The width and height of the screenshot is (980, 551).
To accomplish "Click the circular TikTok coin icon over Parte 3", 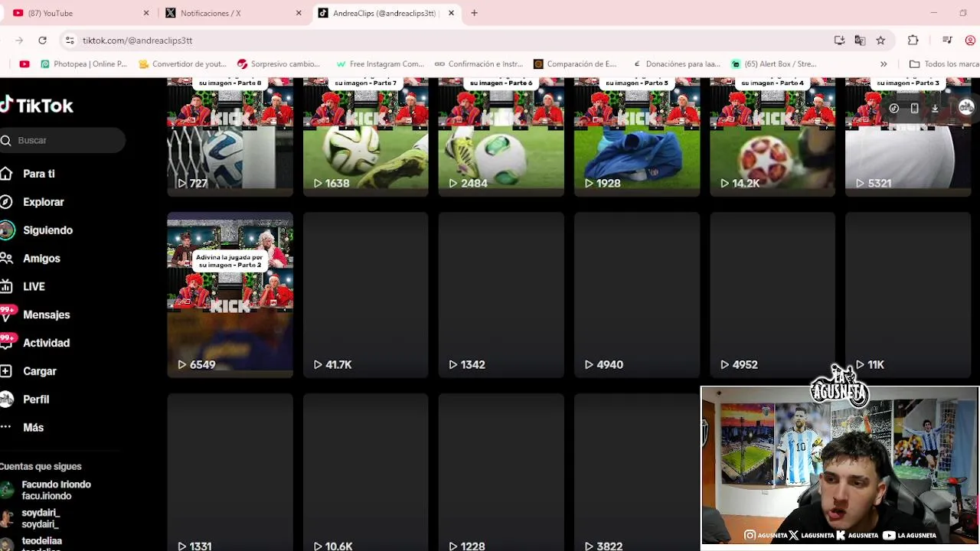I will point(893,109).
